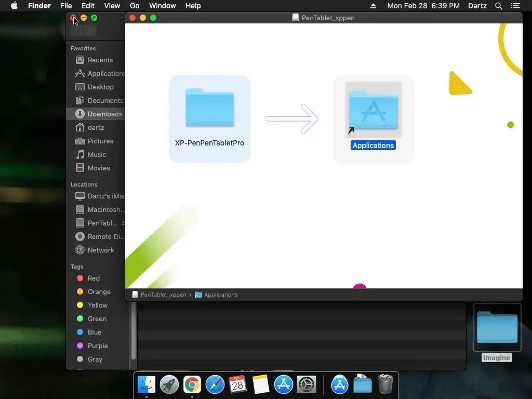The image size is (532, 399).
Task: Click the sidebar vertical scrollbar
Action: point(134,331)
